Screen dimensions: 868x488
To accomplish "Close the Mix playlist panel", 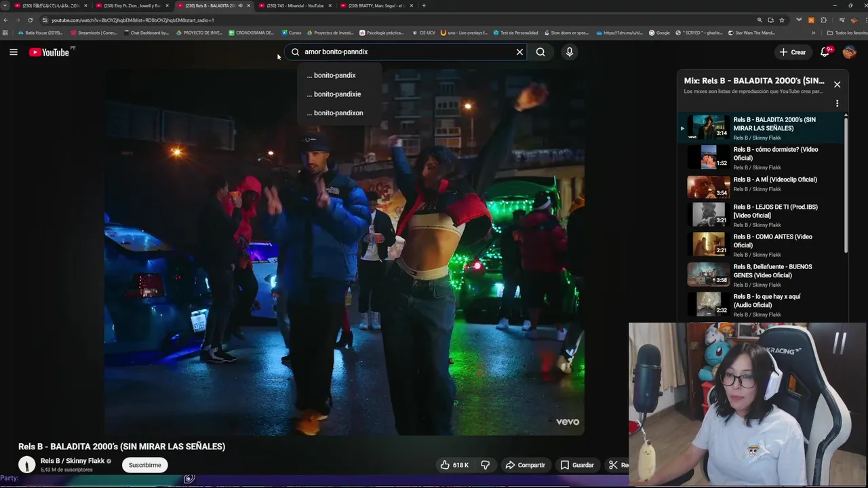I will 837,85.
